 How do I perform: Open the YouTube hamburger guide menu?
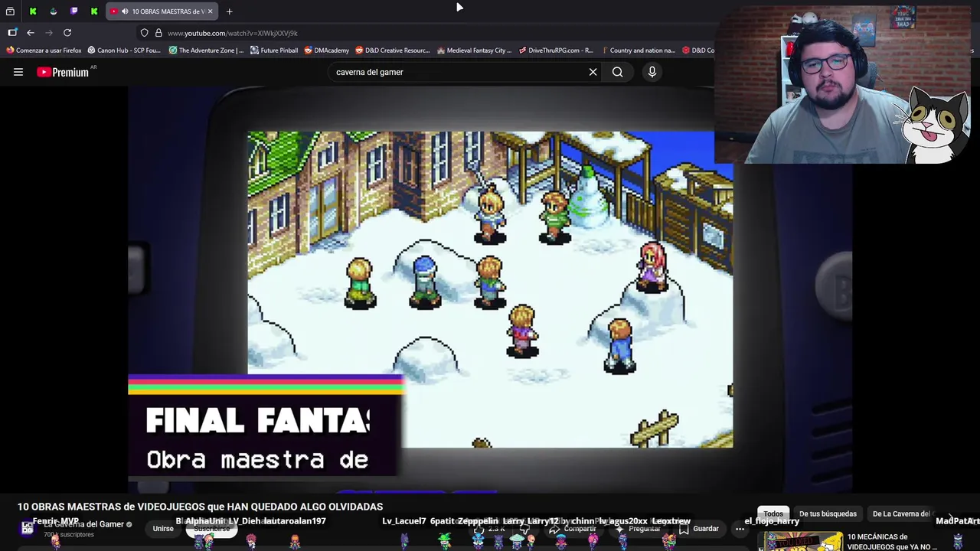point(18,72)
